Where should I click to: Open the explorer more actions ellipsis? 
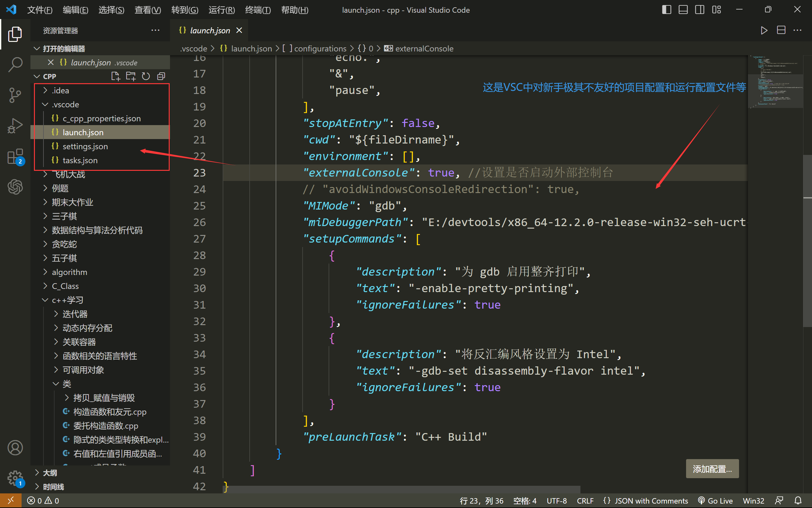coord(155,30)
